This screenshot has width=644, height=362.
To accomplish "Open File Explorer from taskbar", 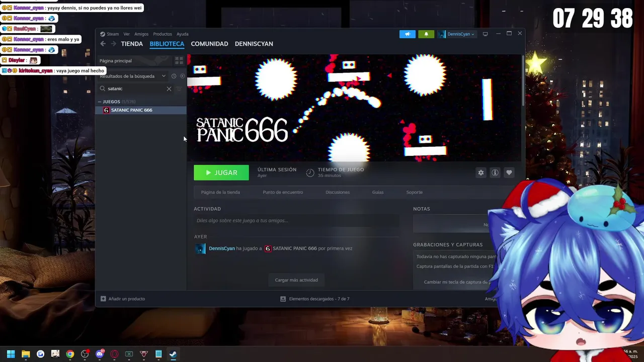I will pos(26,354).
